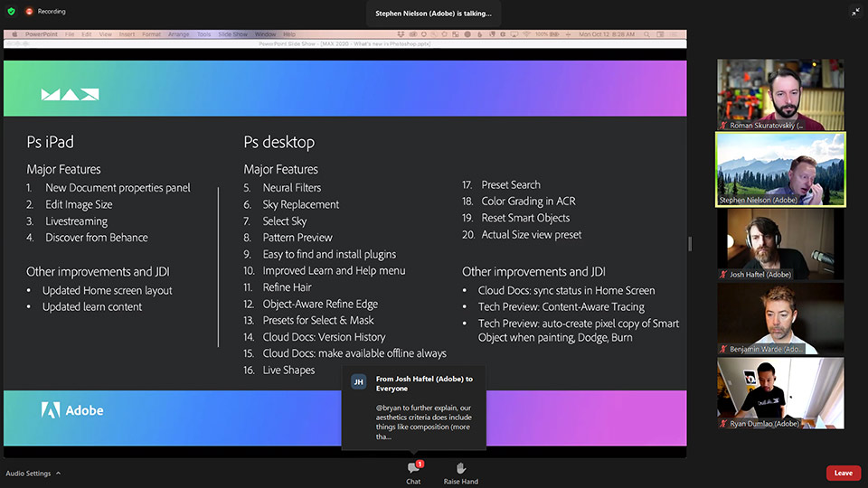This screenshot has height=488, width=868.
Task: Click 'Color Grading in ACR' item
Action: [528, 202]
